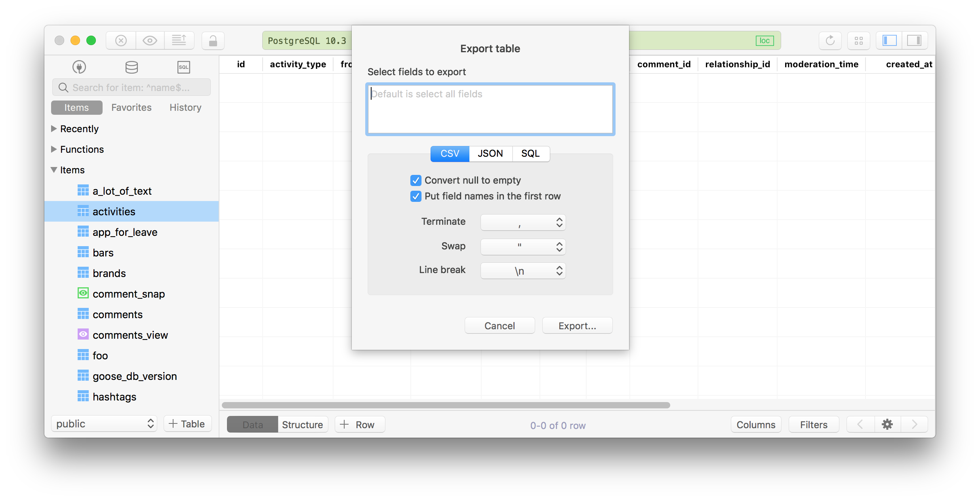Click the fields selection input area
Viewport: 980px width, 501px height.
coord(489,108)
